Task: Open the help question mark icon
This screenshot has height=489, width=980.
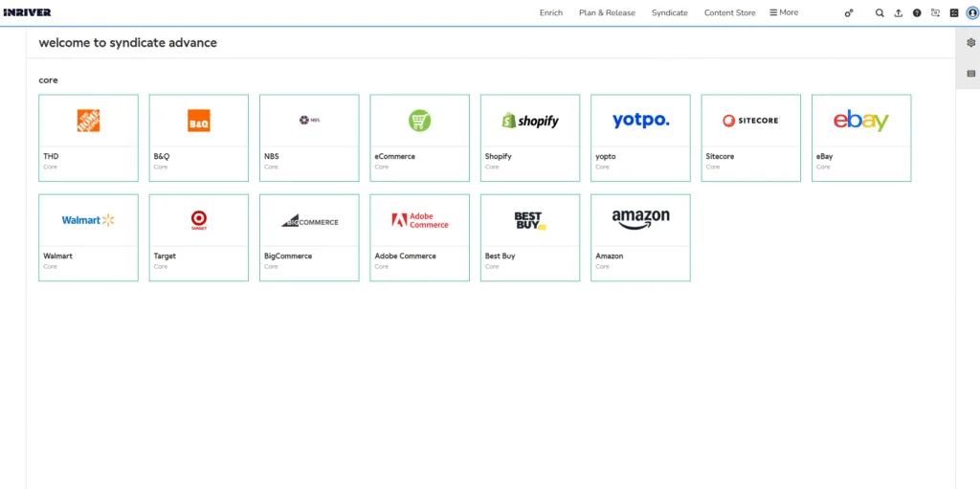Action: tap(917, 13)
